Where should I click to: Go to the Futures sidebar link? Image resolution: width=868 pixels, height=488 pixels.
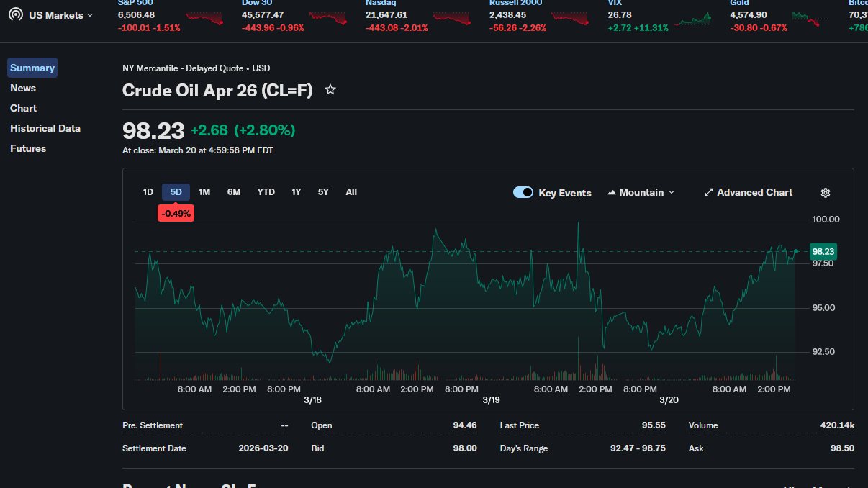[28, 148]
